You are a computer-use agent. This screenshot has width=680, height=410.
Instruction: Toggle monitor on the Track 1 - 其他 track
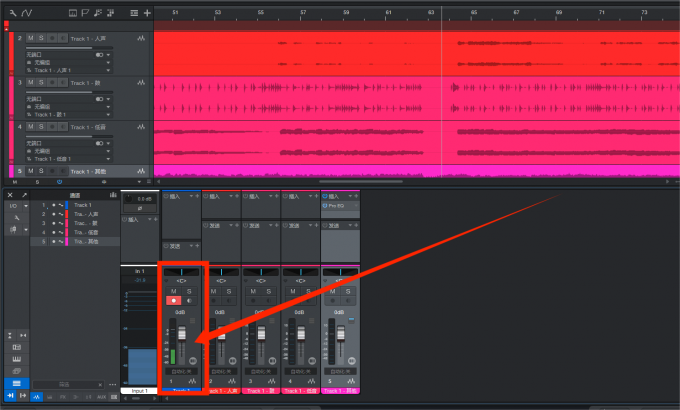click(63, 171)
